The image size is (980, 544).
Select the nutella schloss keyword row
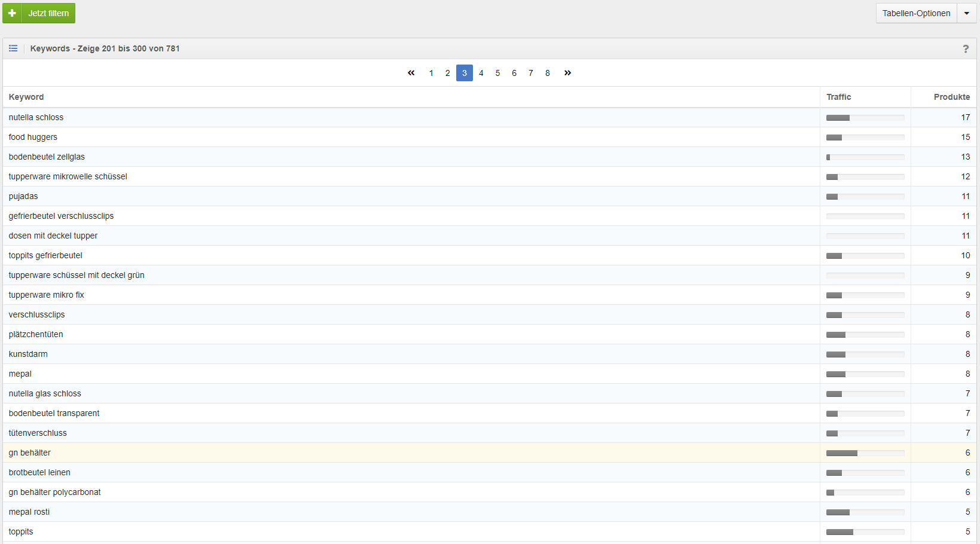coord(36,117)
